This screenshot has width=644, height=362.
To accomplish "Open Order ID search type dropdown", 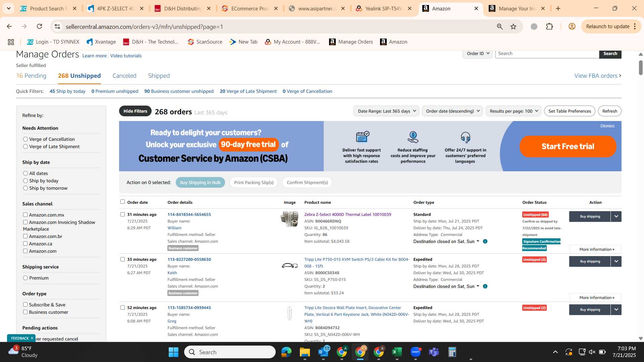I will pos(478,54).
